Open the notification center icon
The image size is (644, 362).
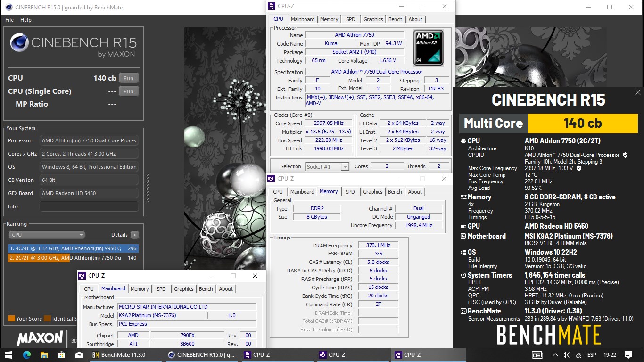pyautogui.click(x=628, y=355)
